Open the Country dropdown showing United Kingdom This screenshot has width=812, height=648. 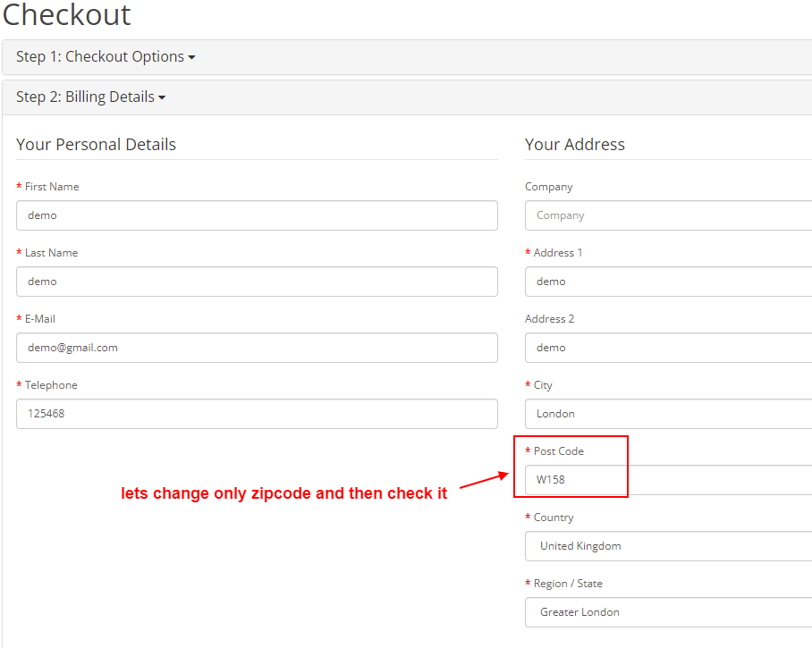668,546
